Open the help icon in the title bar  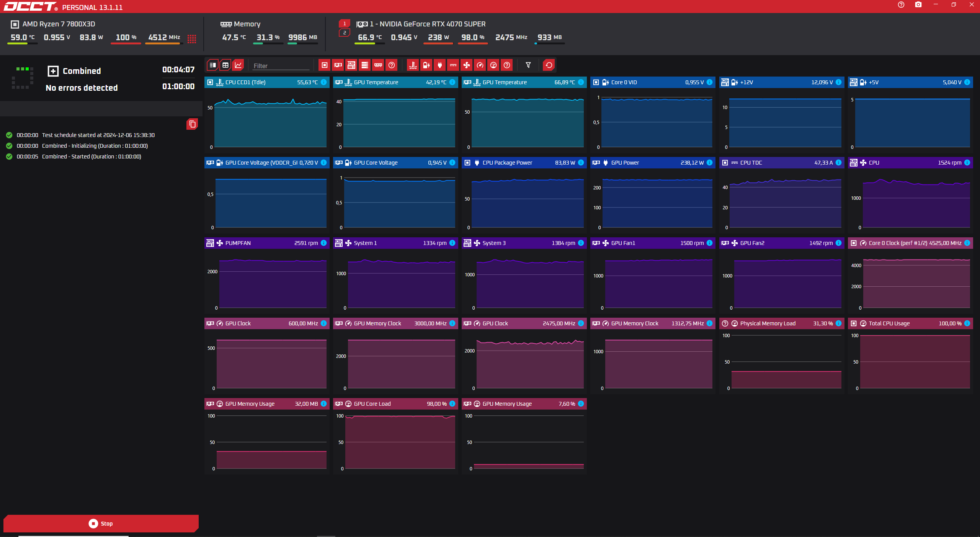pyautogui.click(x=901, y=5)
